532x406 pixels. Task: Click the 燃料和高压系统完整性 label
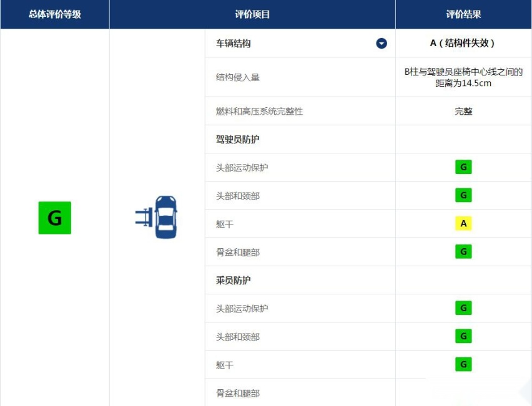point(259,111)
